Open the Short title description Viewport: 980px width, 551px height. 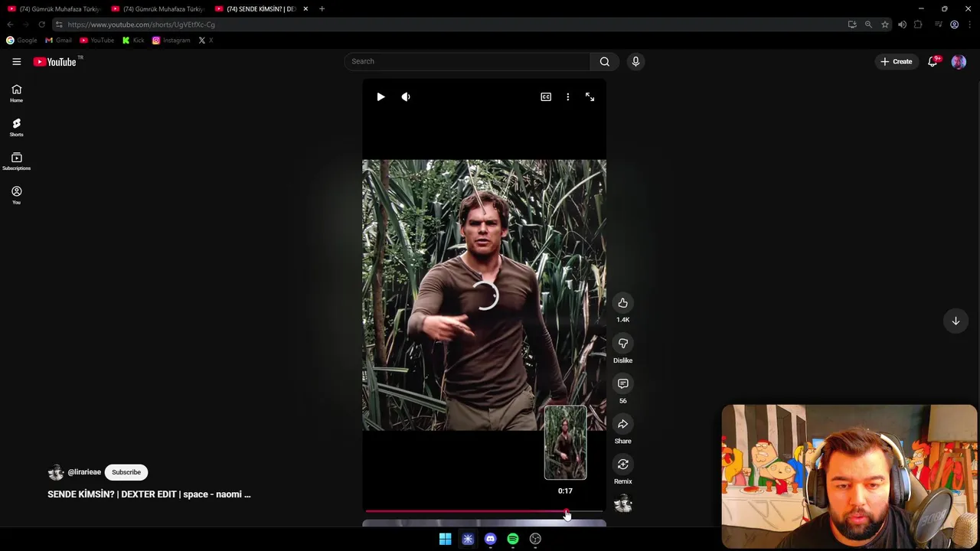click(x=149, y=494)
